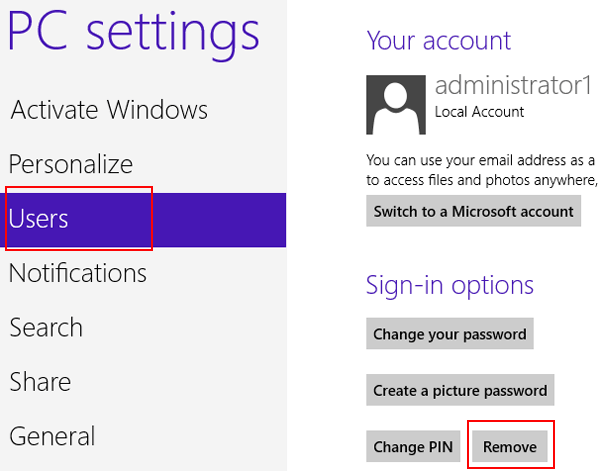
Task: Remove the sign-in PIN
Action: [x=510, y=446]
